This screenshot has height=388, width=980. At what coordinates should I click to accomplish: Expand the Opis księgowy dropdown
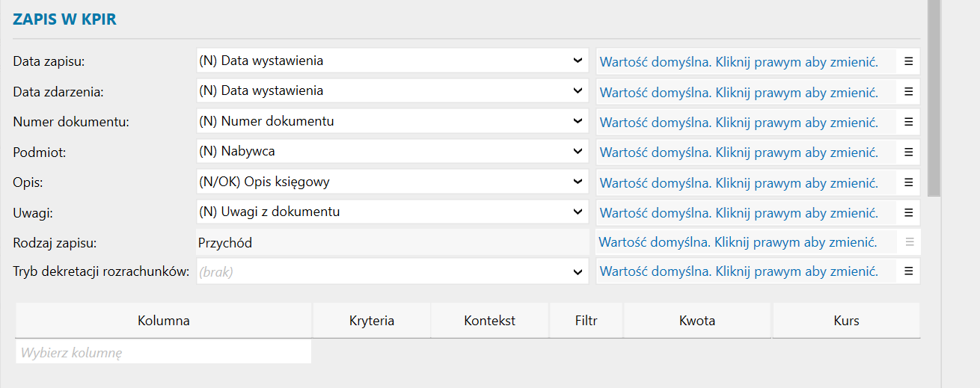(x=577, y=182)
